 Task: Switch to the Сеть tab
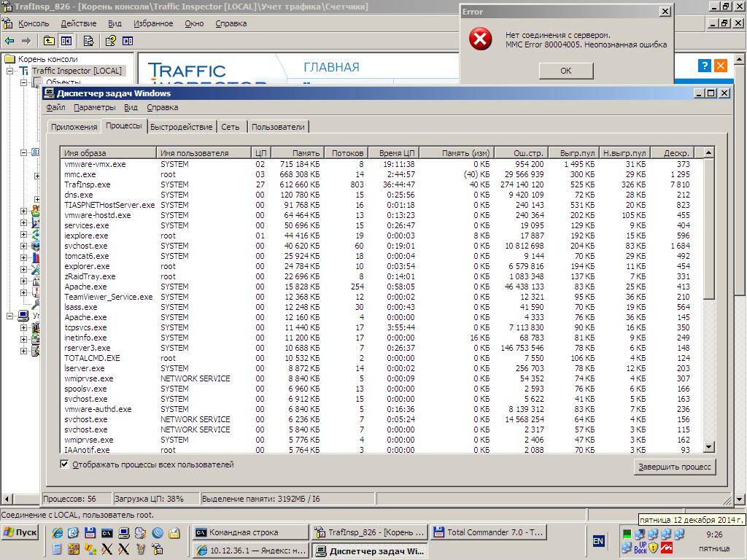230,127
